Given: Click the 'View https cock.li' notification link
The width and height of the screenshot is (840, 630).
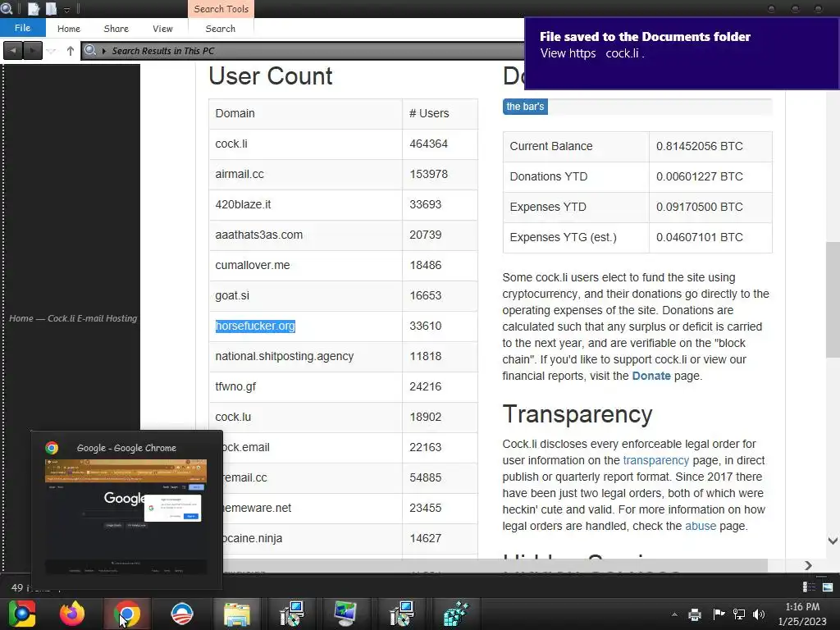Looking at the screenshot, I should [592, 53].
